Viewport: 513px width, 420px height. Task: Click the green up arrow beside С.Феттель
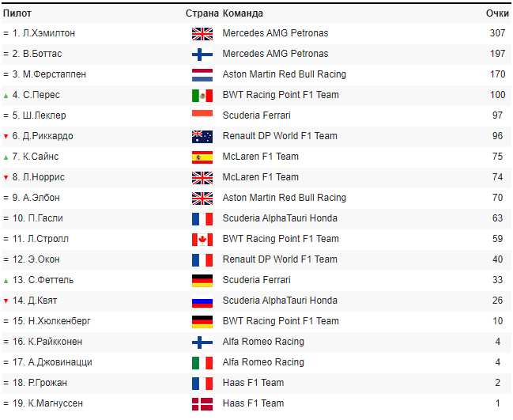point(6,280)
